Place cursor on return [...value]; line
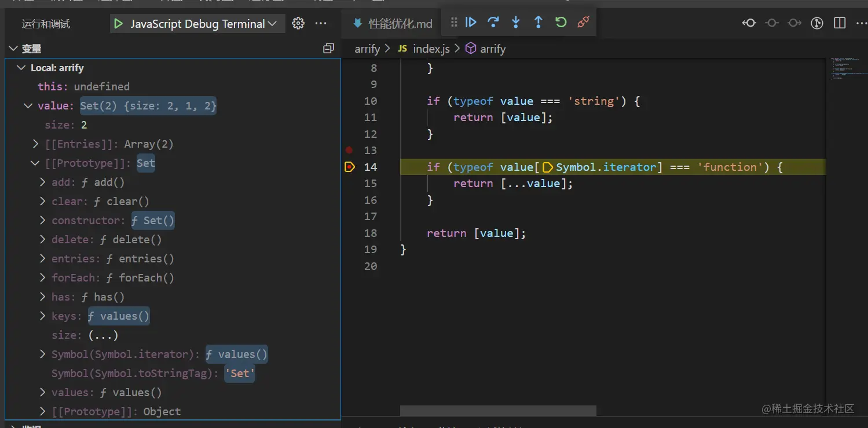Viewport: 868px width, 428px height. coord(513,184)
